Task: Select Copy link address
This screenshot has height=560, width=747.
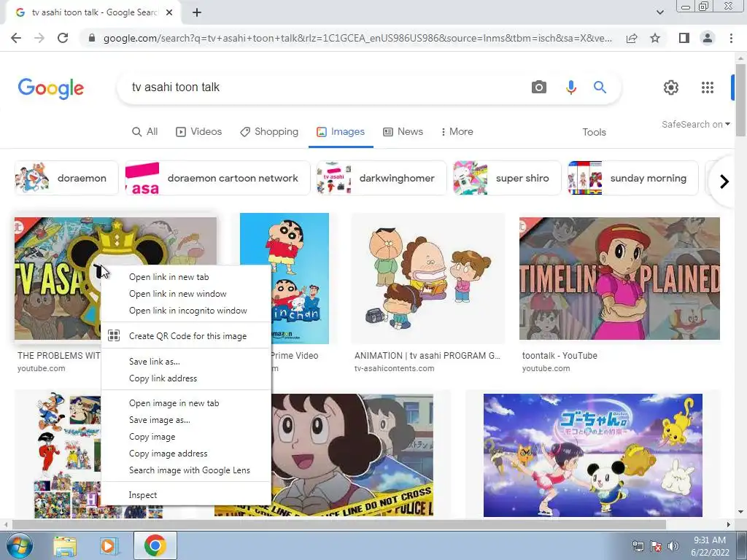Action: [x=186, y=378]
